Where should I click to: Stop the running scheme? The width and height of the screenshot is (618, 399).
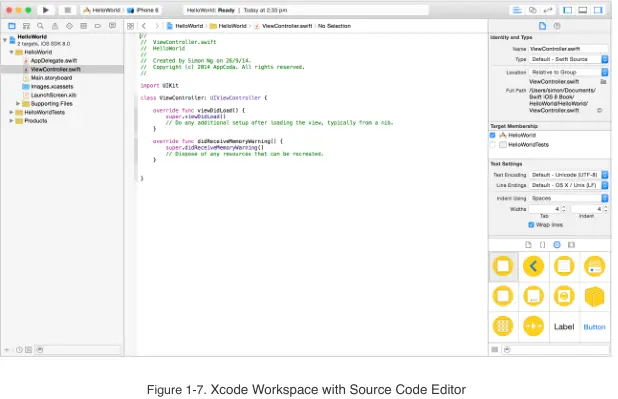coord(67,10)
